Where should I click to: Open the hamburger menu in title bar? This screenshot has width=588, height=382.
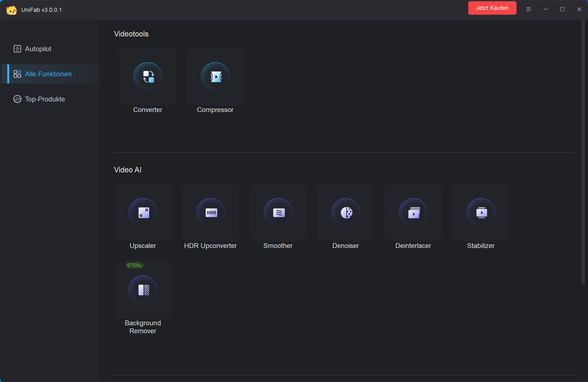click(x=528, y=9)
